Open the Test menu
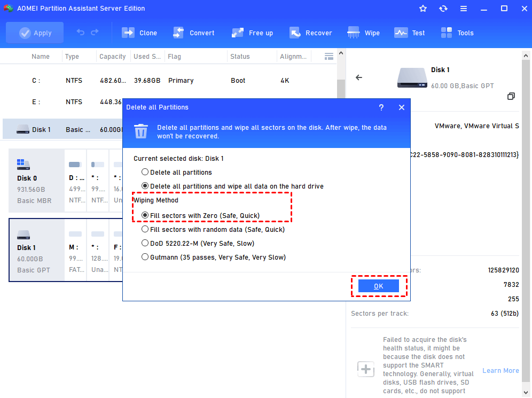Viewport: 532px width, 398px height. pos(410,33)
